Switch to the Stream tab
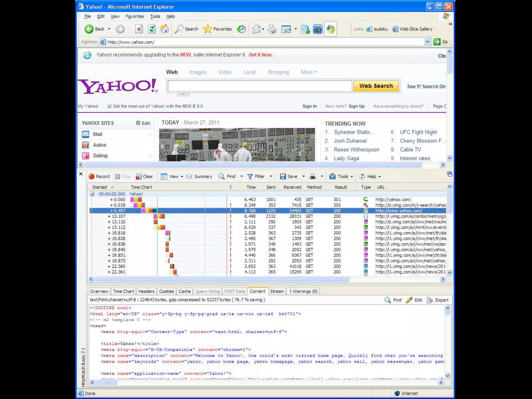 click(x=277, y=291)
